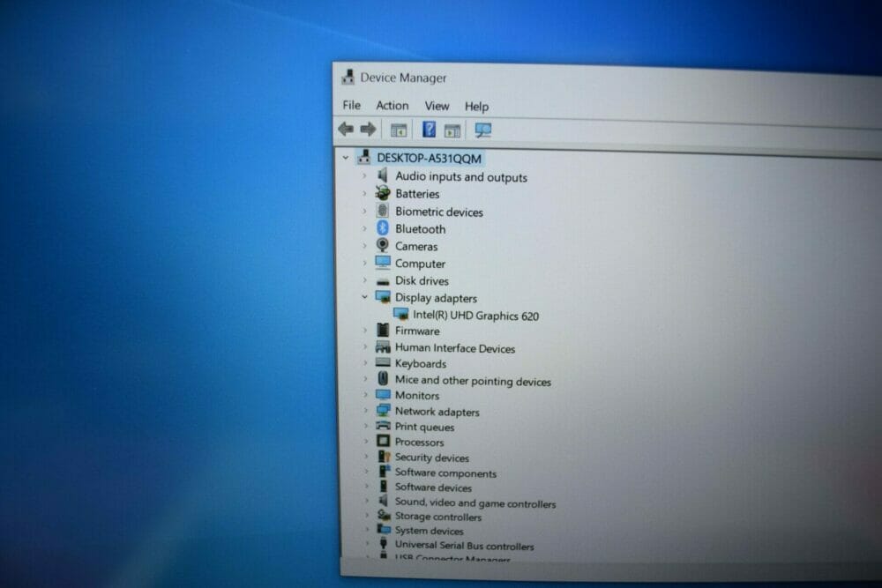Select the Software devices label
This screenshot has width=882, height=588.
[433, 488]
